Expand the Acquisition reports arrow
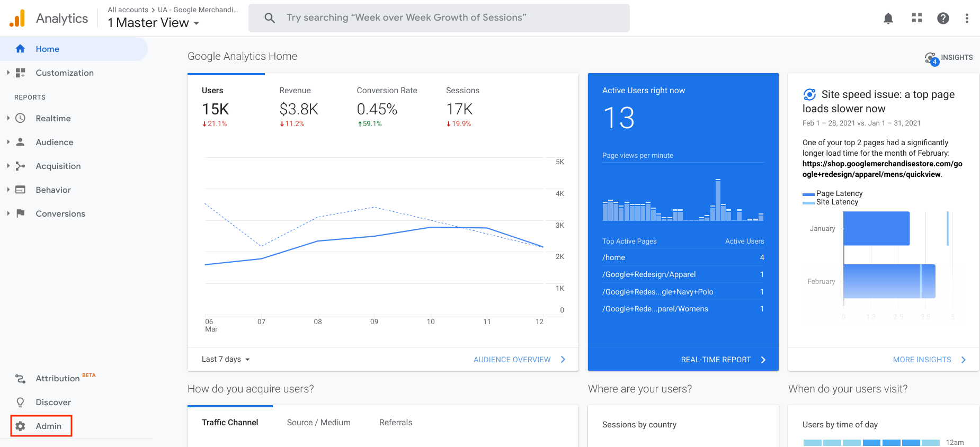This screenshot has height=447, width=980. click(x=8, y=166)
